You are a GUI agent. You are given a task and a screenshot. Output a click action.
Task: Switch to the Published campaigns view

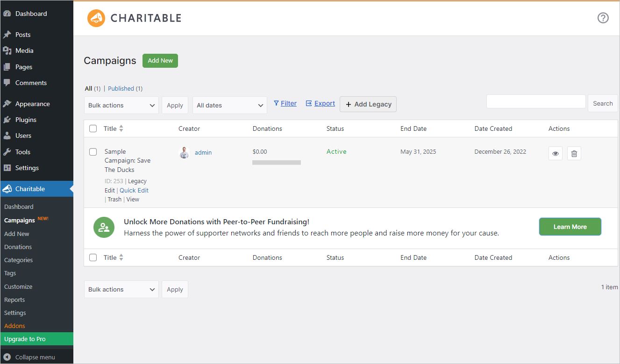coord(122,88)
